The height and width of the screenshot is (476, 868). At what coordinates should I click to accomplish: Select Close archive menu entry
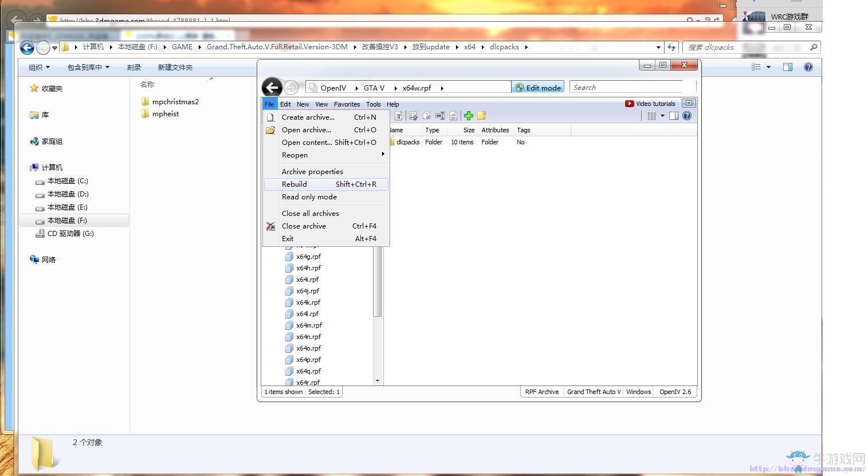tap(326, 226)
